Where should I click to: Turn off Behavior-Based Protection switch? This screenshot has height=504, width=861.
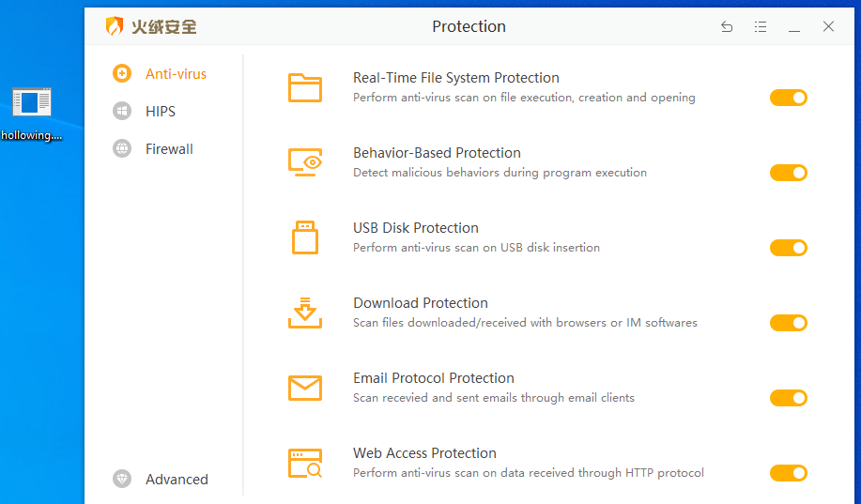[x=789, y=173]
